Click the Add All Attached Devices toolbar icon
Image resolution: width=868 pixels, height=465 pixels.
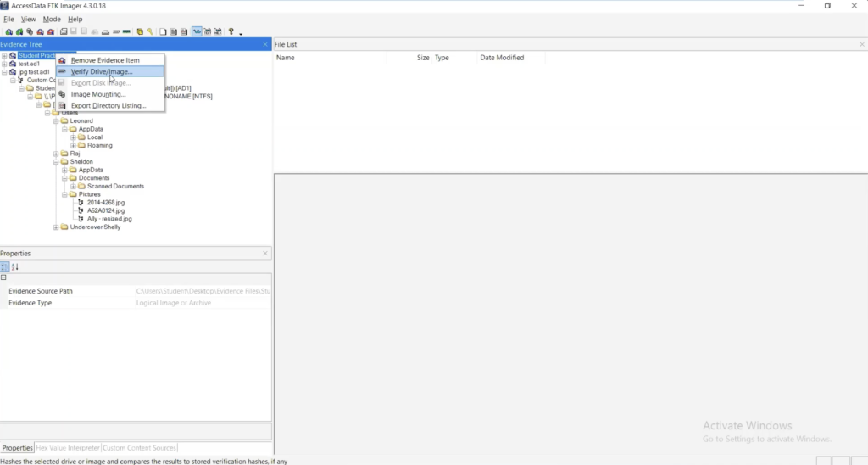pos(19,31)
